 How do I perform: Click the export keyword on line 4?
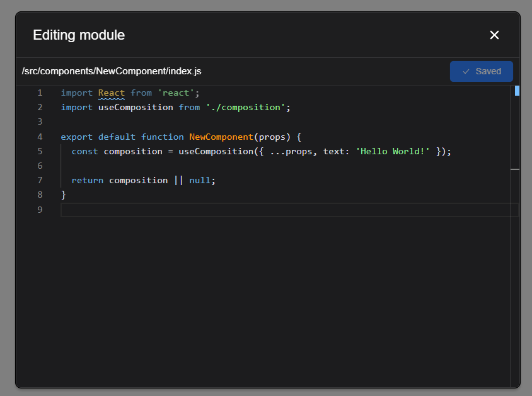(x=77, y=137)
